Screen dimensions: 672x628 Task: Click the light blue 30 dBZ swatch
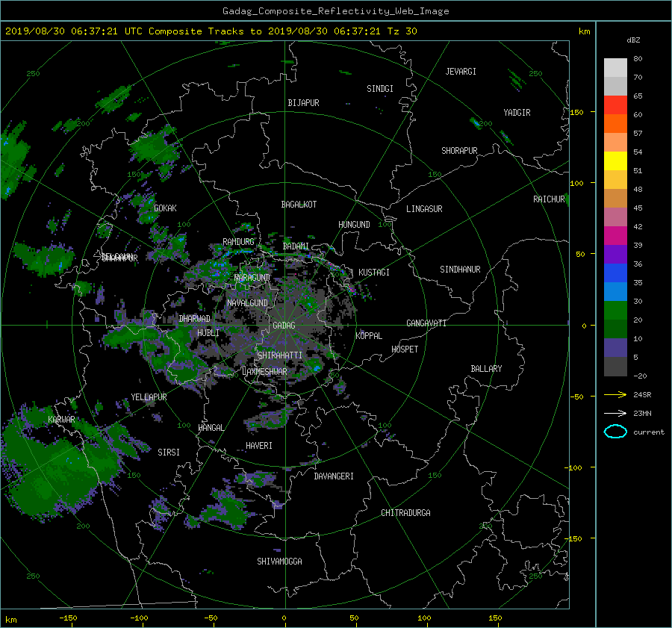click(615, 292)
